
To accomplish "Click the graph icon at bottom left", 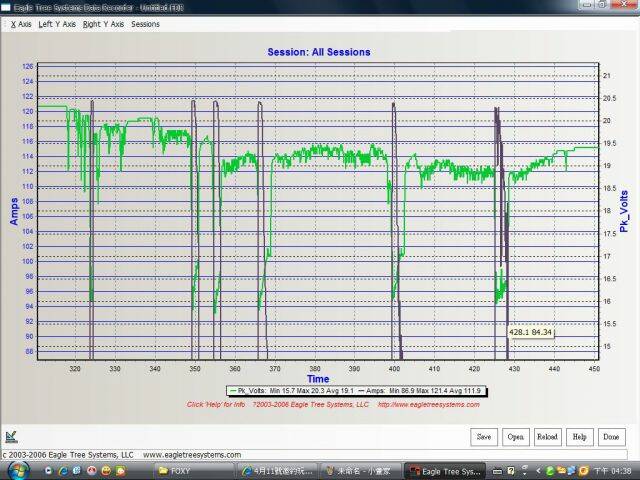I will coord(11,436).
